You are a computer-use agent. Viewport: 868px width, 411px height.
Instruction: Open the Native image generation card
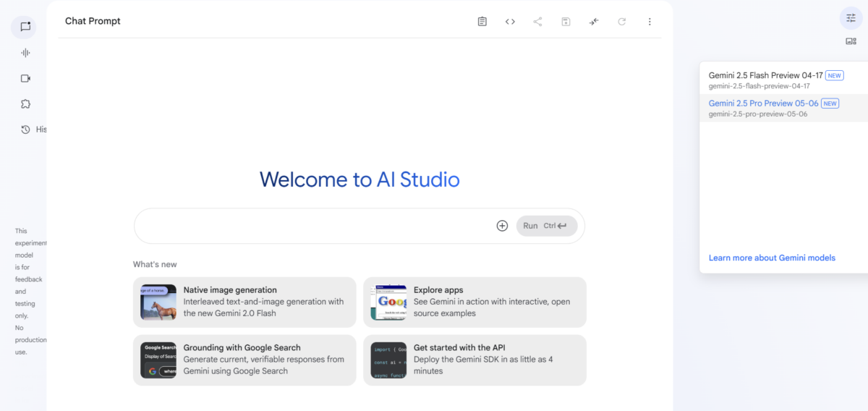pos(244,302)
